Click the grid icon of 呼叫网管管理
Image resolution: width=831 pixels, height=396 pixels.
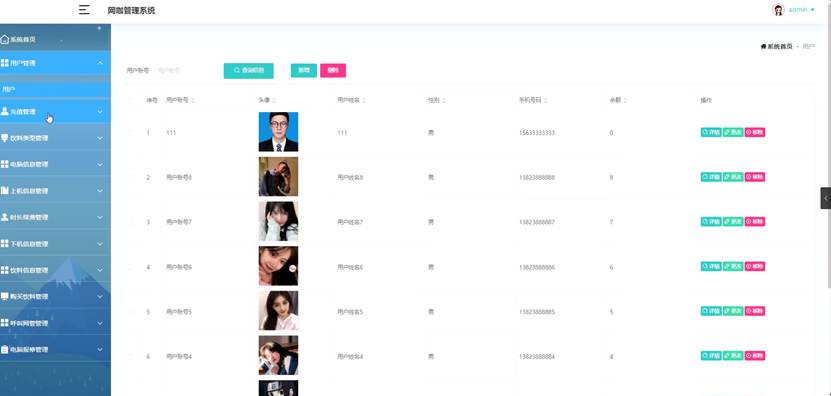(5, 323)
